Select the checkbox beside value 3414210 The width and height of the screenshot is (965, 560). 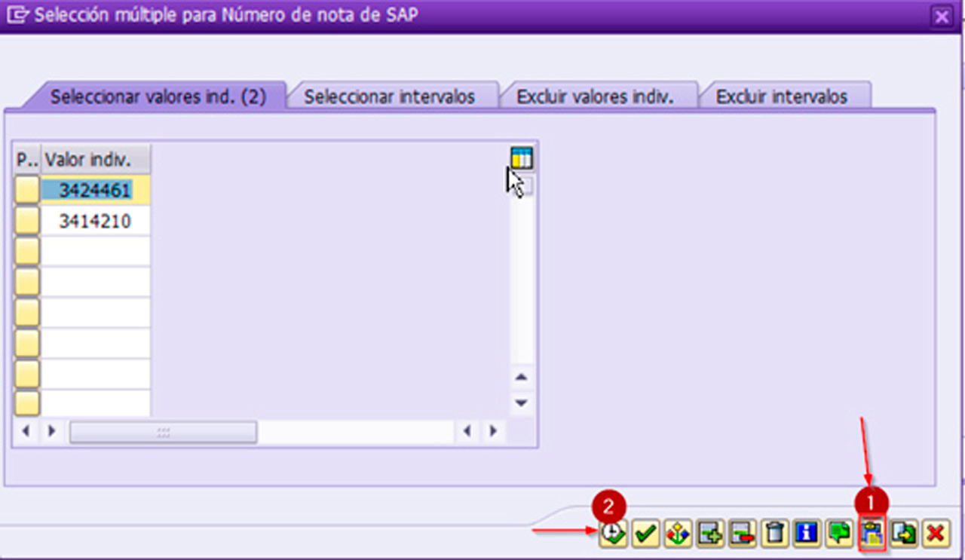(26, 220)
